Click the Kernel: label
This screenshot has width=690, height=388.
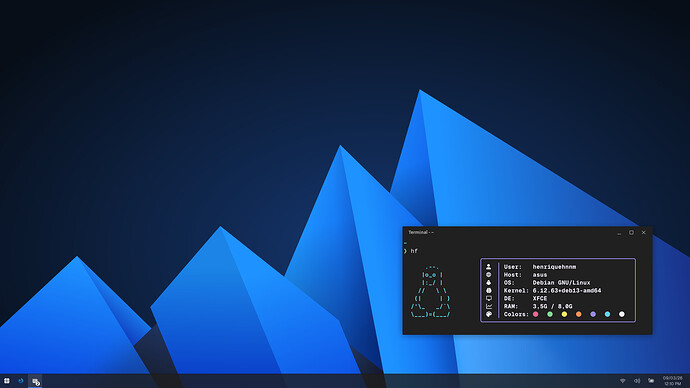coord(516,291)
